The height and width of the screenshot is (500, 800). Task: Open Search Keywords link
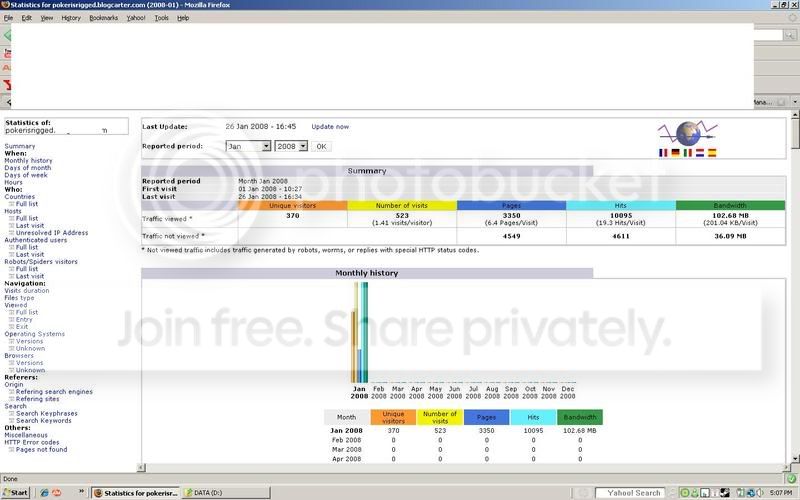click(43, 420)
